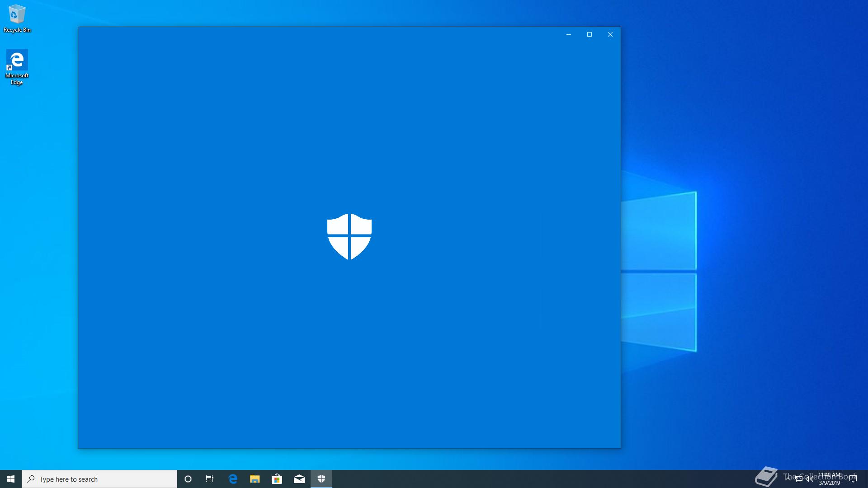Click the Windows Security taskbar icon
868x488 pixels.
point(321,479)
